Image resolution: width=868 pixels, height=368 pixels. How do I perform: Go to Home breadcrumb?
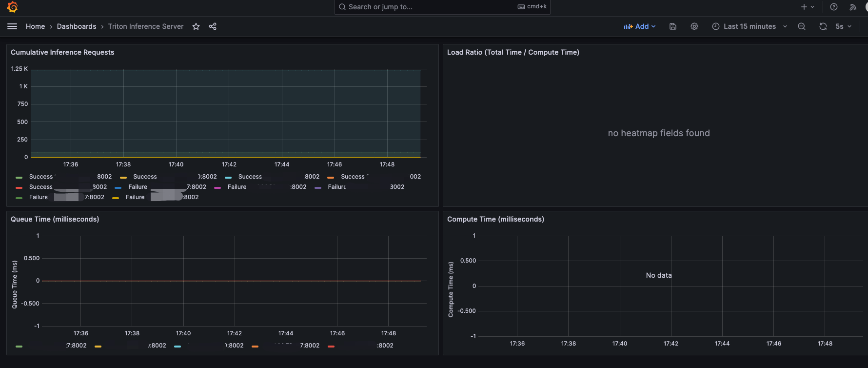35,26
